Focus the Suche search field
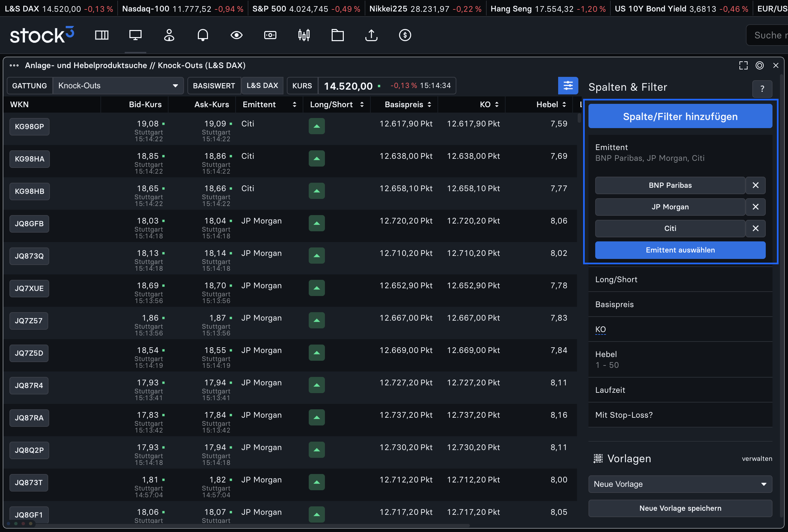788x532 pixels. (767, 35)
